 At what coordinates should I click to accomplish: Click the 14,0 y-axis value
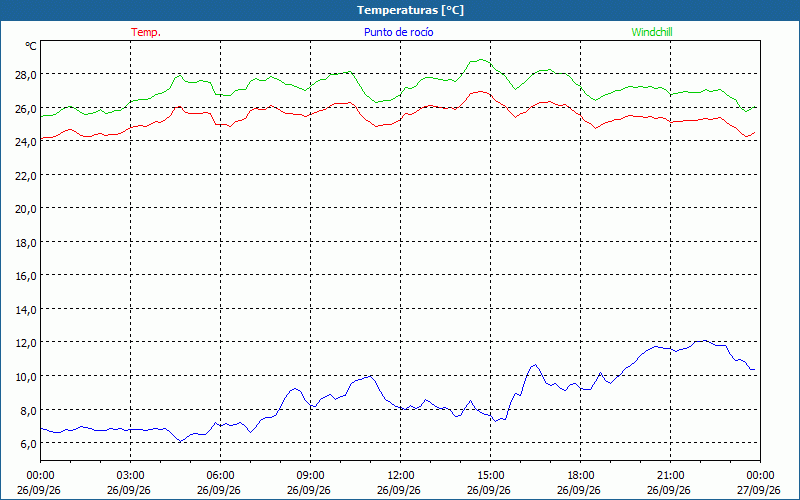[x=26, y=310]
